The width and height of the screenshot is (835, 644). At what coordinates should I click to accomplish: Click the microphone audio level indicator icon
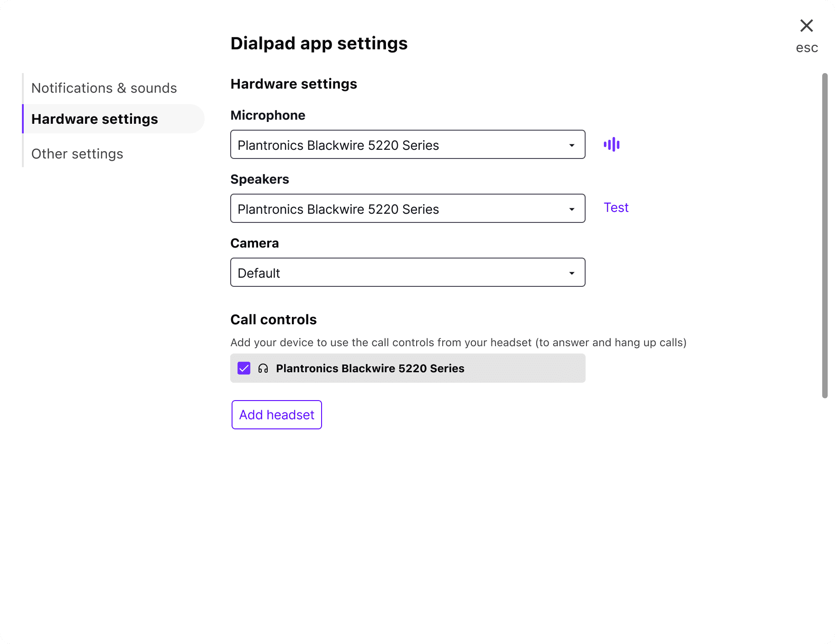[611, 145]
